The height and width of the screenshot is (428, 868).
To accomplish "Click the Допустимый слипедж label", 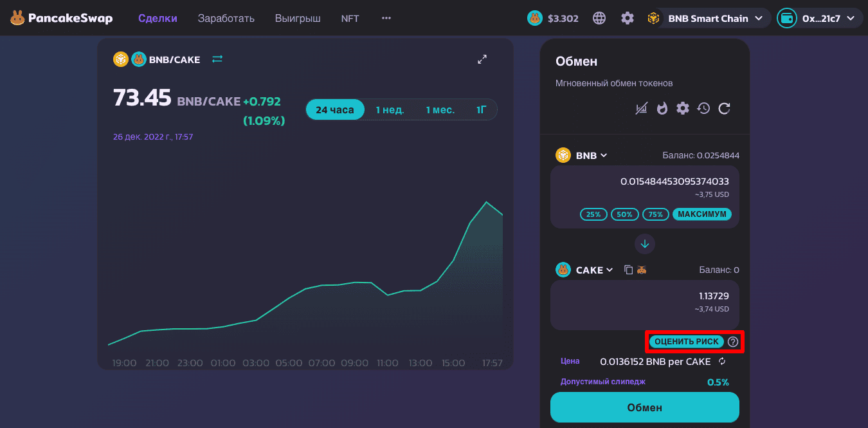I will pyautogui.click(x=602, y=382).
